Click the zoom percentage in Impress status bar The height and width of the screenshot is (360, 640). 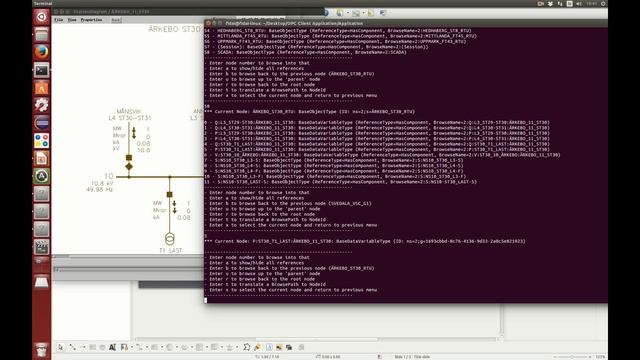(x=600, y=357)
